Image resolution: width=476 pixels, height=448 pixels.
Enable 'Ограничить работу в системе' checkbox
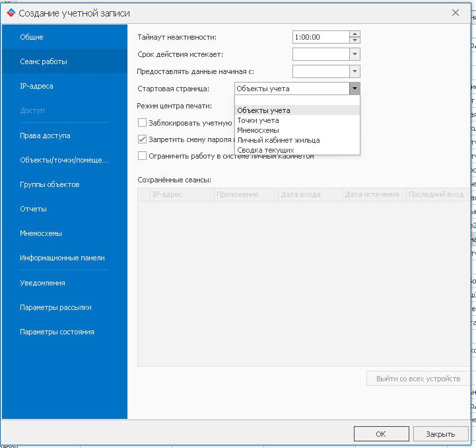pos(142,156)
